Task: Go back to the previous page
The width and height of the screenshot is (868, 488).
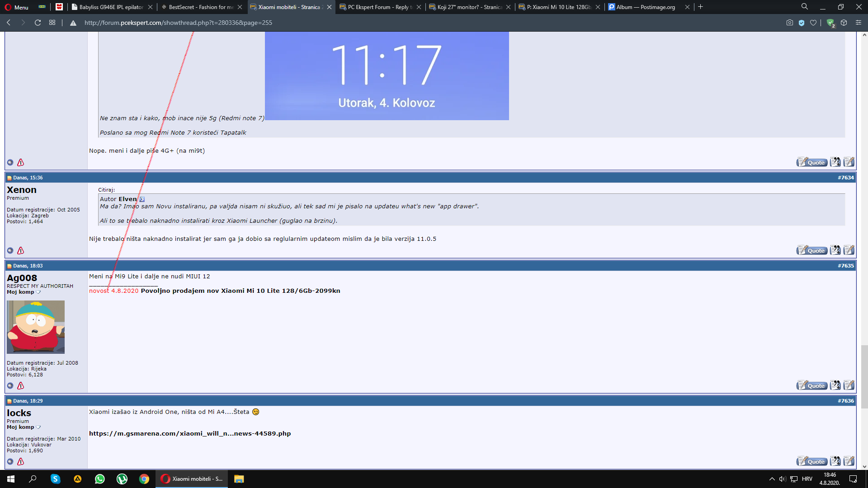Action: tap(9, 23)
